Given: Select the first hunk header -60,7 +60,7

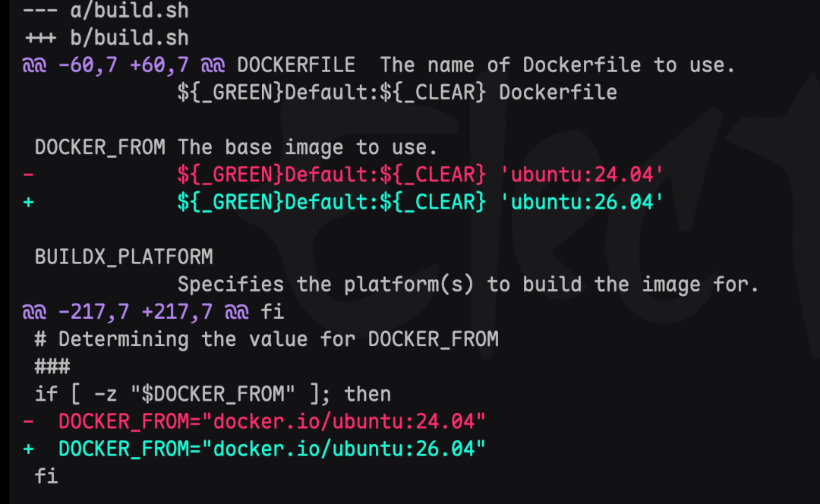Looking at the screenshot, I should tap(124, 65).
